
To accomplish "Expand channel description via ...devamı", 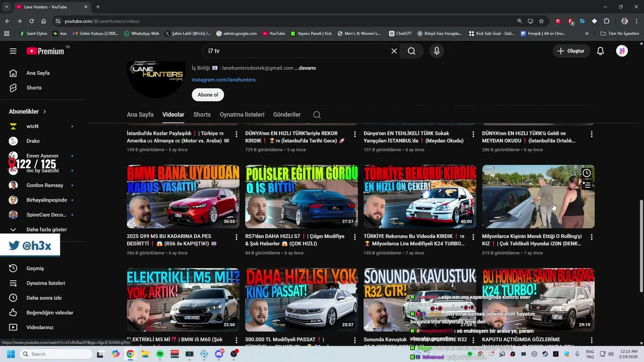I will pyautogui.click(x=305, y=68).
